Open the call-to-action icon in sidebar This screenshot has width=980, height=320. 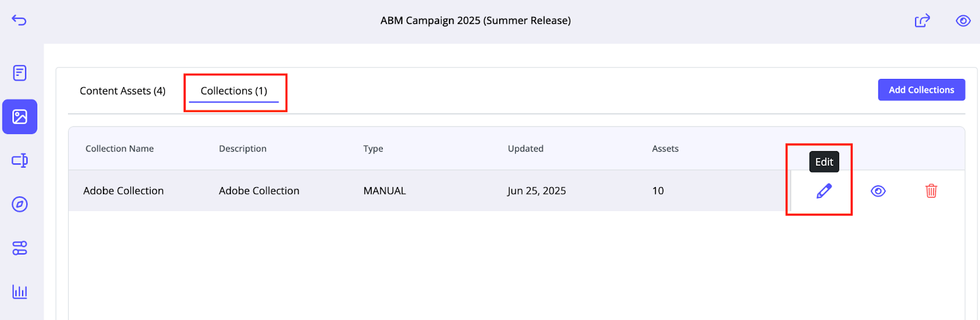coord(20,160)
